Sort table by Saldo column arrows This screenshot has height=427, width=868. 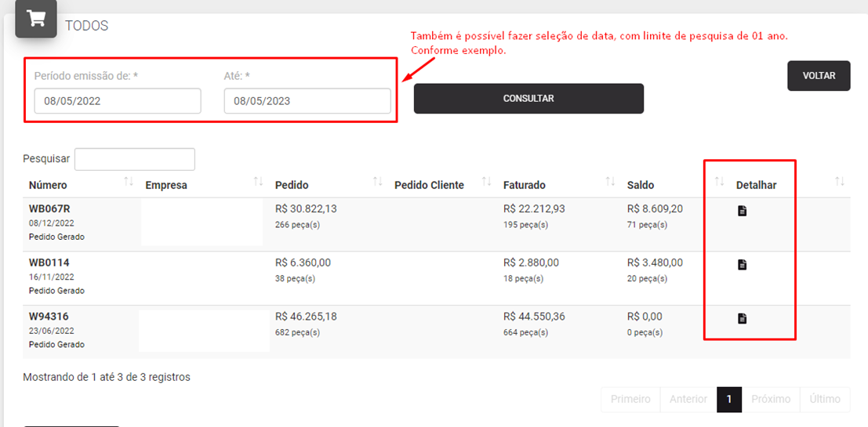[720, 181]
